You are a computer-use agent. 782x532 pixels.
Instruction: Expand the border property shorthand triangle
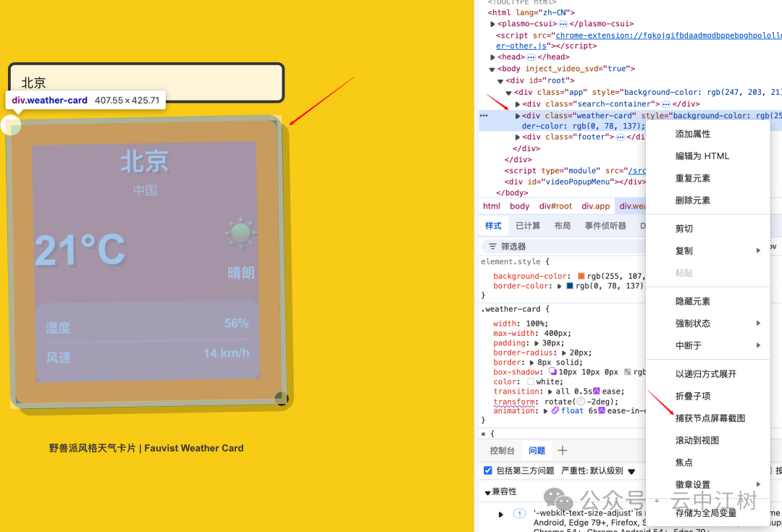[x=531, y=363]
